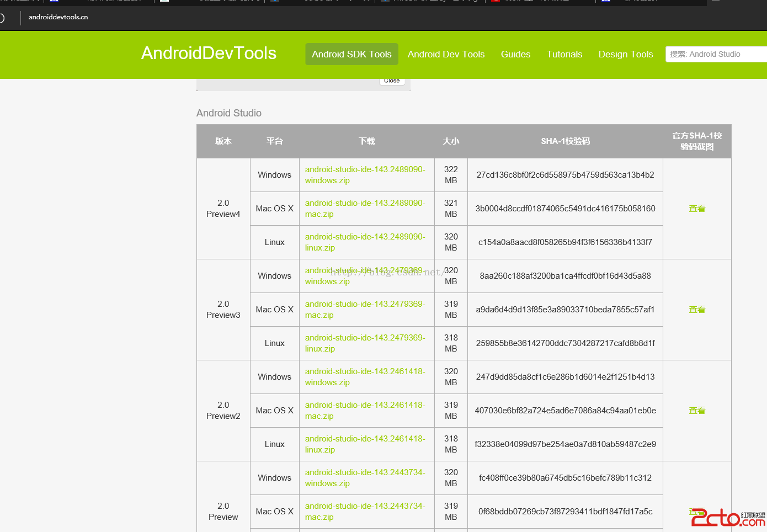
Task: Click SHA code starting with 0f68bddb0726
Action: (x=565, y=512)
